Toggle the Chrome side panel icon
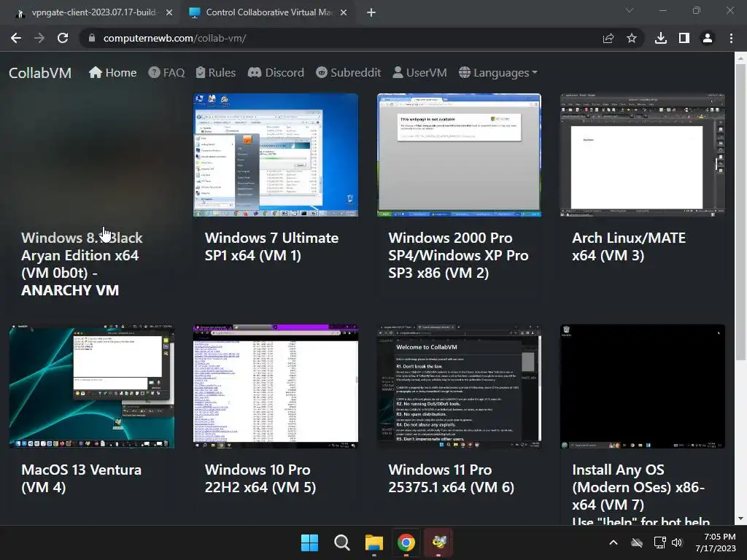Screen dimensions: 747x560 [x=684, y=38]
